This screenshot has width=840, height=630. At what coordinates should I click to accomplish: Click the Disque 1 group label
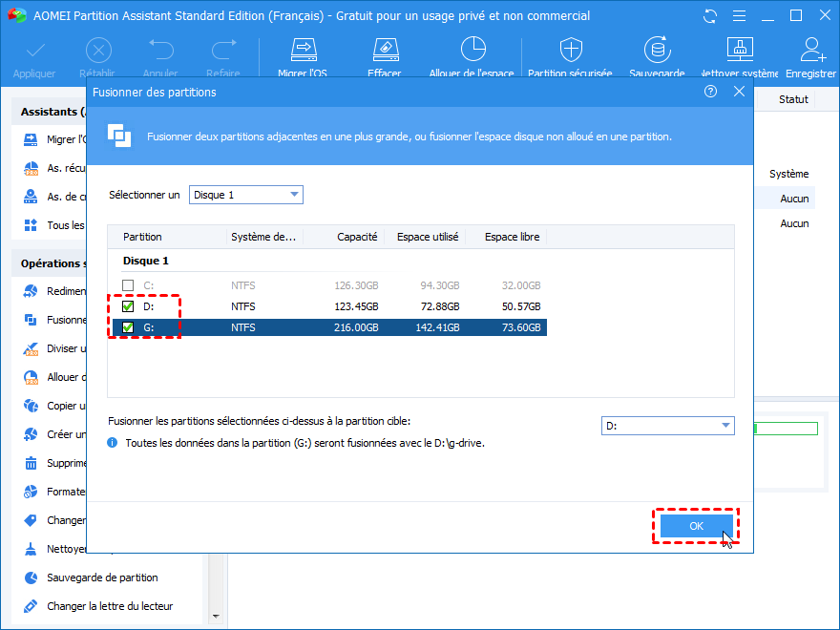coord(146,261)
